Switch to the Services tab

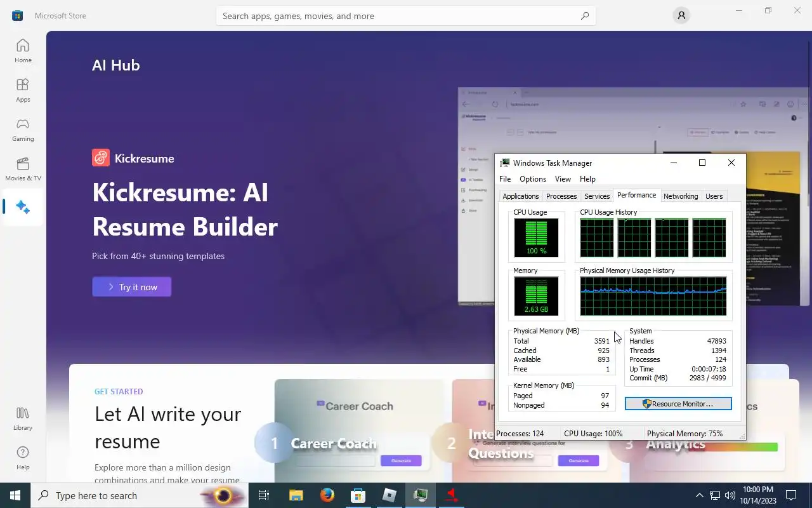click(597, 196)
